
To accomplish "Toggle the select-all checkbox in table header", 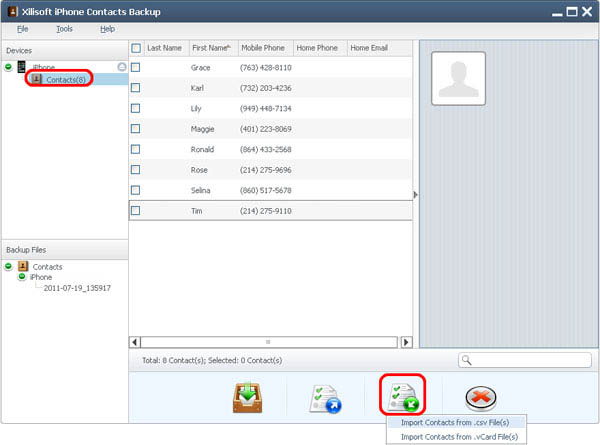I will click(x=135, y=47).
